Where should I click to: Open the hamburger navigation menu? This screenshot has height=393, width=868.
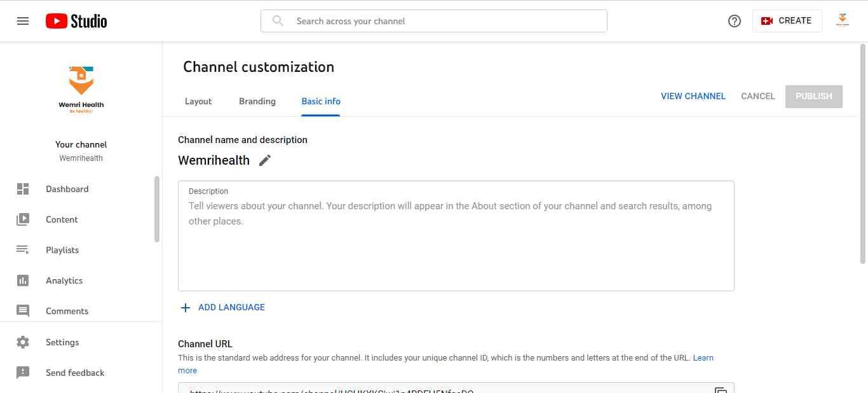[x=23, y=21]
